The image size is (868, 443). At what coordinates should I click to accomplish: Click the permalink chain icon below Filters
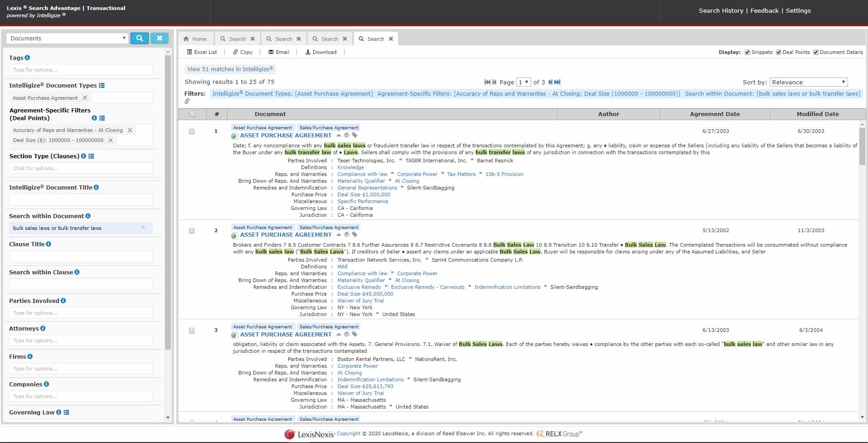click(x=187, y=101)
